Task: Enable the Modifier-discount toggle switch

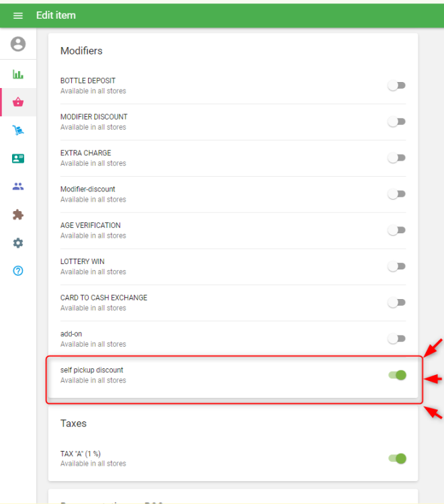Action: coord(397,194)
